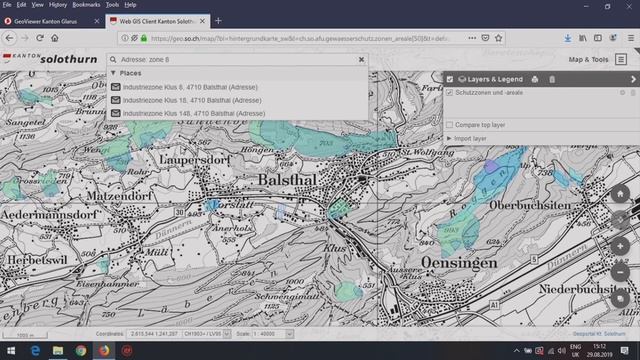Open the Map & Tools hamburger menu
640x360 pixels.
(621, 60)
